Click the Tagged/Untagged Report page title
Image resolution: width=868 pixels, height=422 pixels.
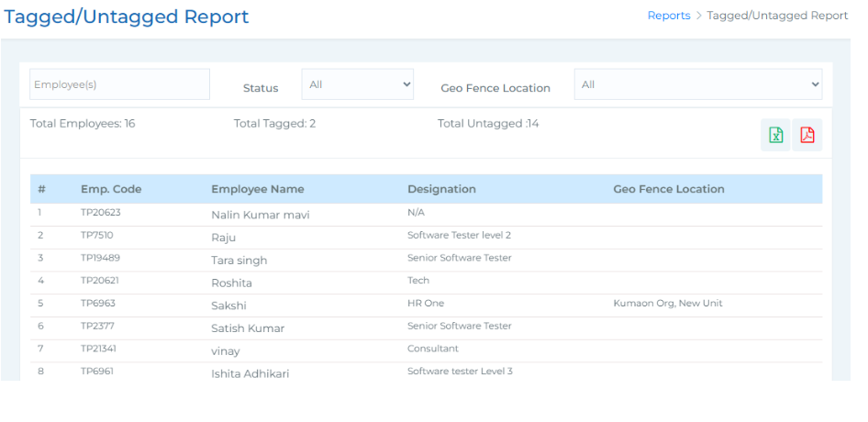(x=127, y=17)
